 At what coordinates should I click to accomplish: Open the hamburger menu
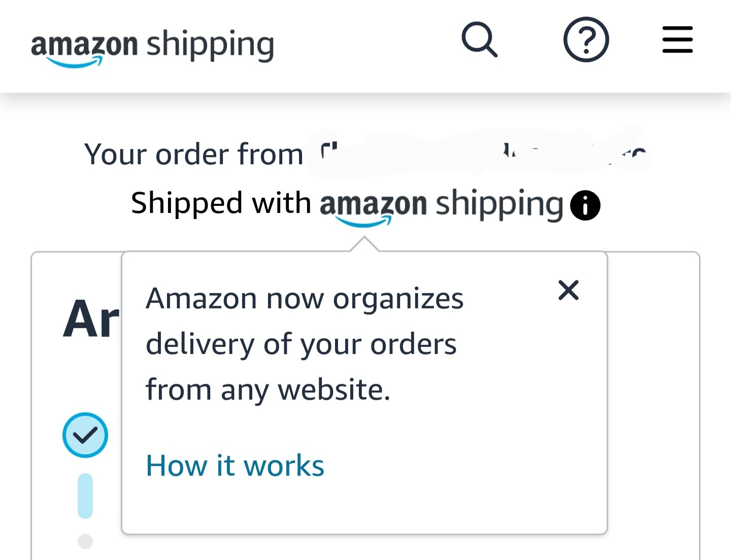pyautogui.click(x=677, y=40)
